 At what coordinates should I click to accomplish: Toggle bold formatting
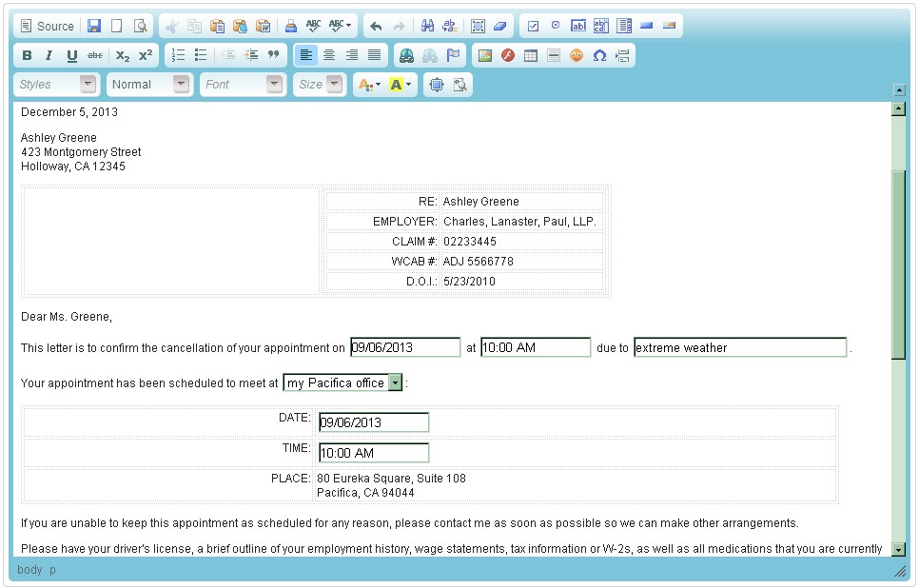click(27, 56)
